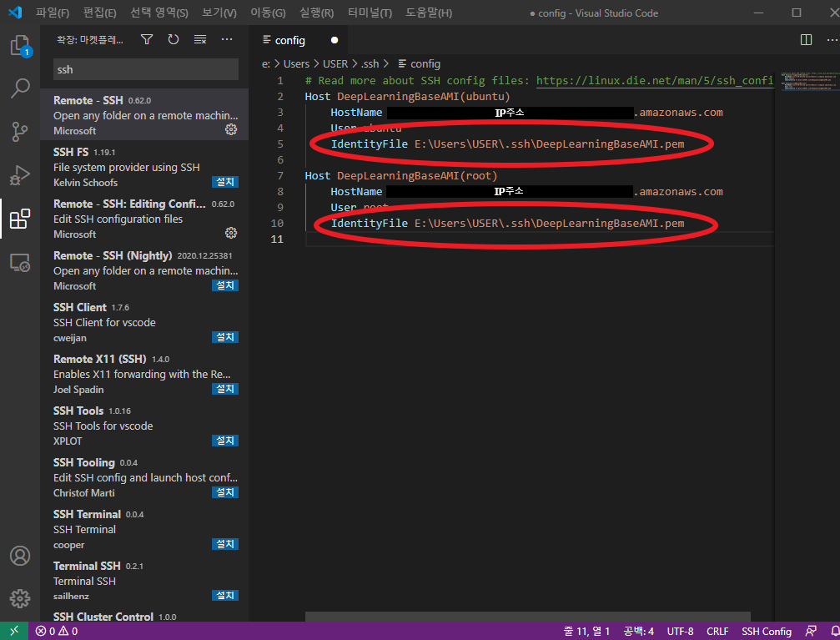The image size is (840, 640).
Task: Open the Manage gear in the activity bar
Action: [20, 598]
